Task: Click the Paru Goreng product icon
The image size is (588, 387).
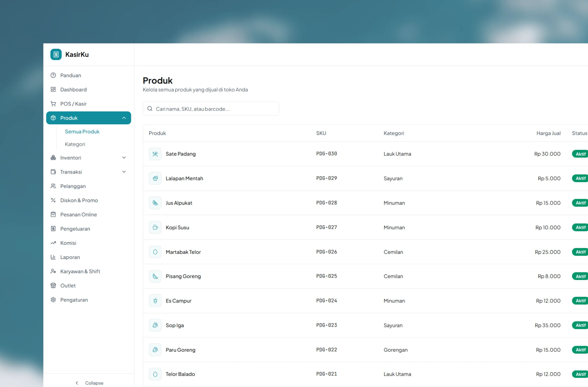Action: pyautogui.click(x=155, y=350)
